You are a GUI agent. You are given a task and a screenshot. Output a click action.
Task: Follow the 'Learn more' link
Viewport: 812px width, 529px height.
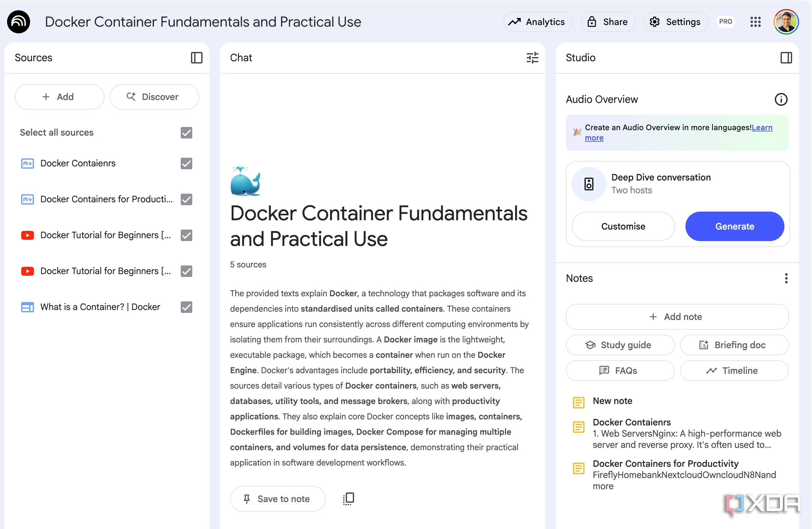[761, 127]
